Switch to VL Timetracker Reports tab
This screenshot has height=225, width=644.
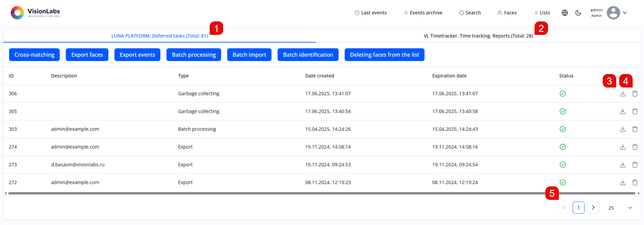[x=478, y=36]
